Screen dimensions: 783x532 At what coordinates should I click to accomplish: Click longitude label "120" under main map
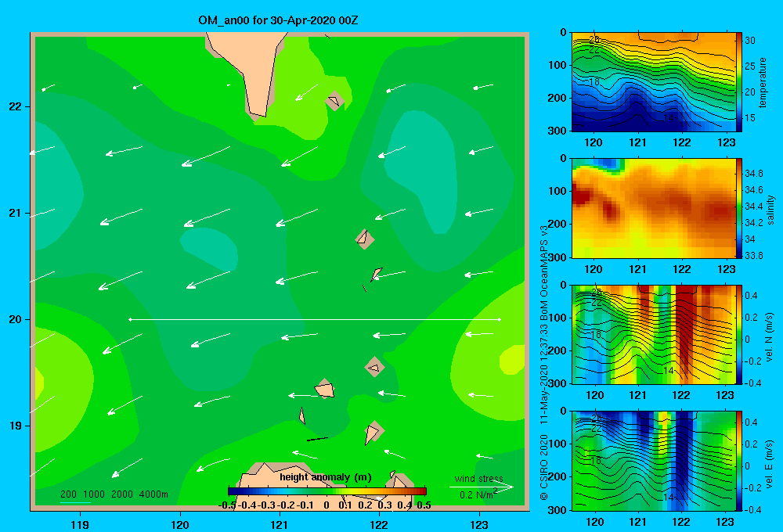tap(180, 524)
